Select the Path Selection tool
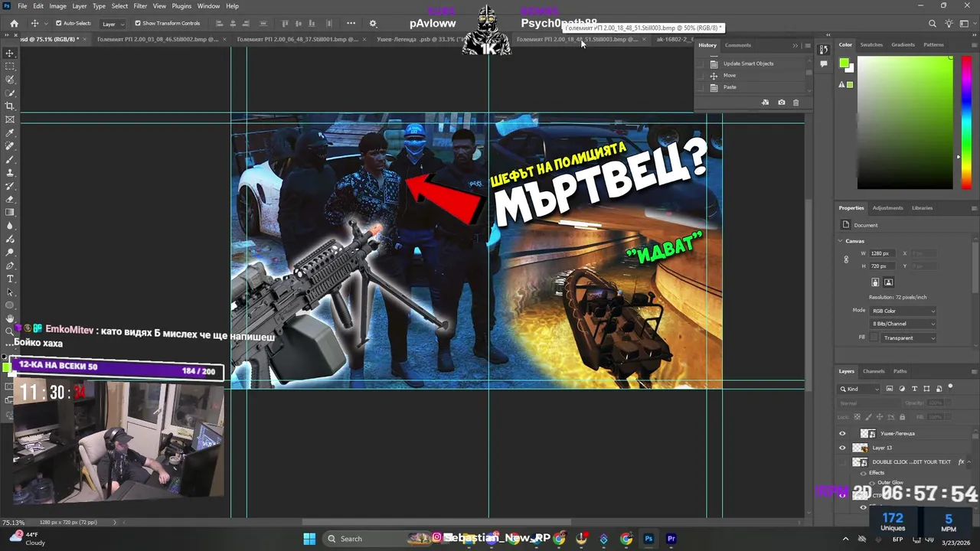Viewport: 980px width, 551px height. coord(10,292)
